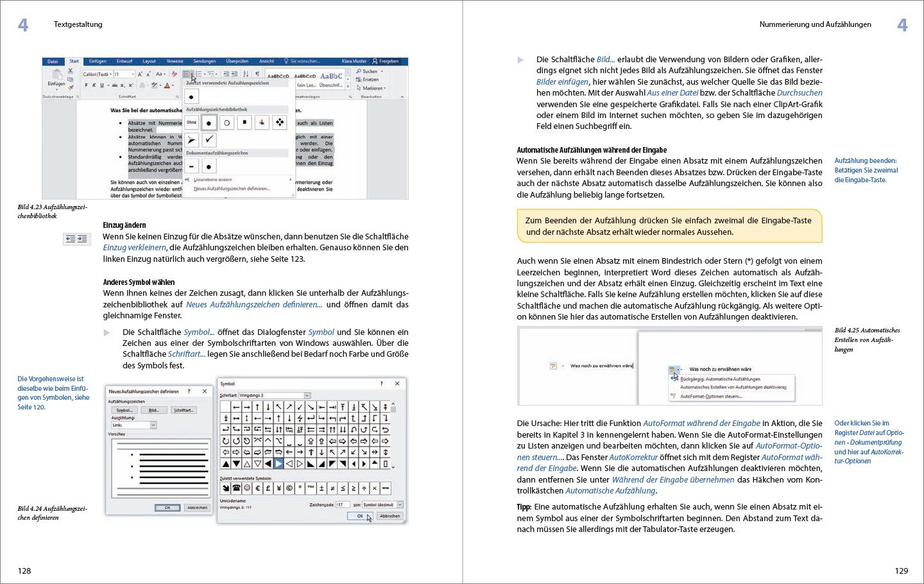Screen dimensions: 924x584
Task: Open the Ausrichtung 'Links' dropdown
Action: point(153,425)
